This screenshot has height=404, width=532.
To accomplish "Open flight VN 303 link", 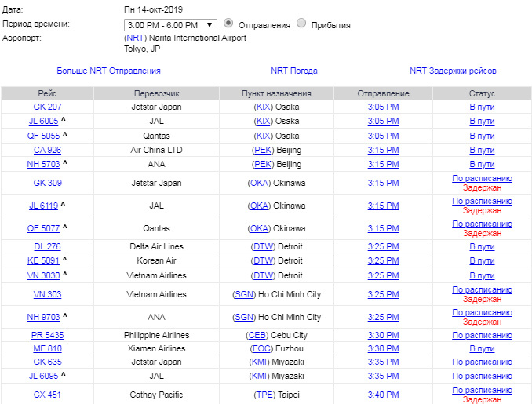I will (48, 294).
